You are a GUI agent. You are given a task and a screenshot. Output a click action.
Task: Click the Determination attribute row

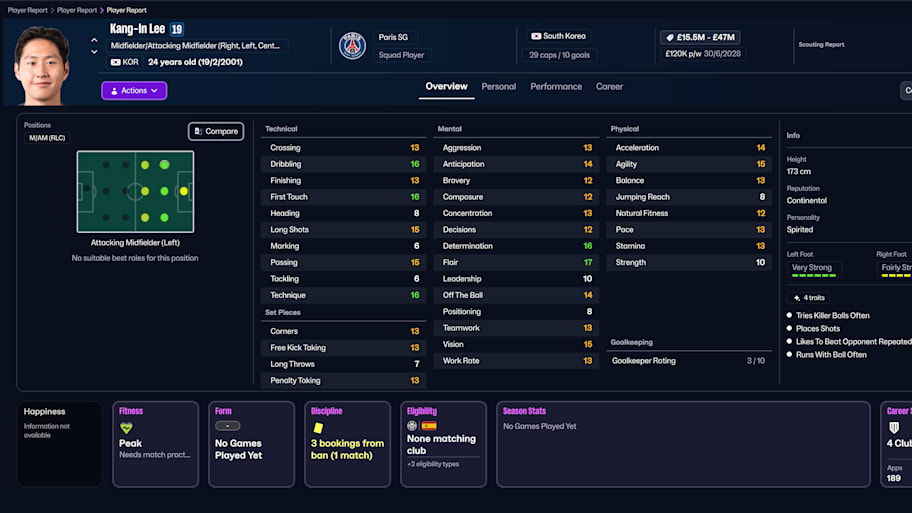(x=516, y=246)
